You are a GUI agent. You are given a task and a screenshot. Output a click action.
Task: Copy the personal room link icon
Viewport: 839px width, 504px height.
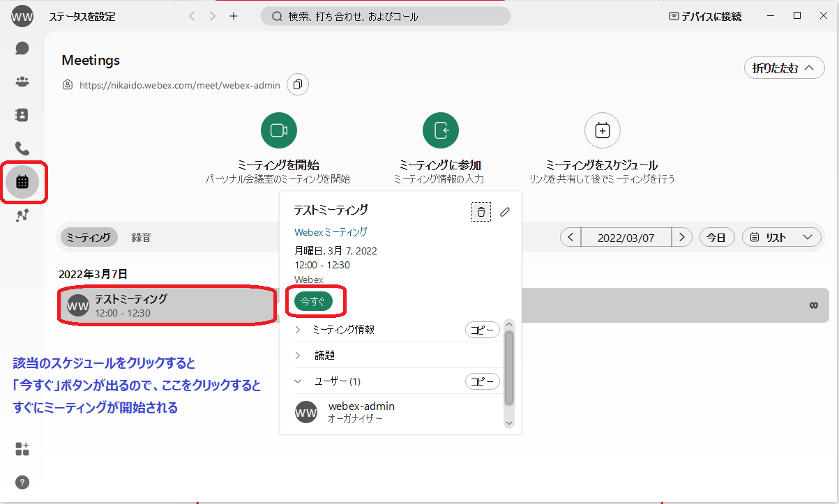298,84
